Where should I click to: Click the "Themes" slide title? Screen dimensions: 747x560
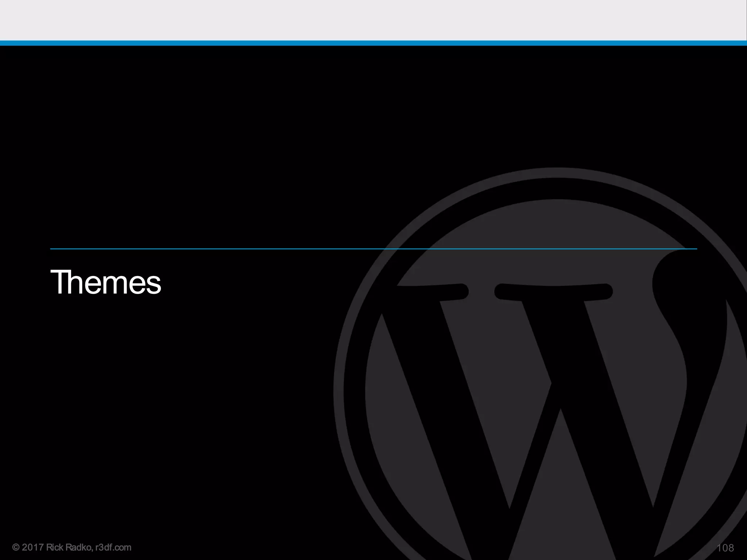pos(106,283)
